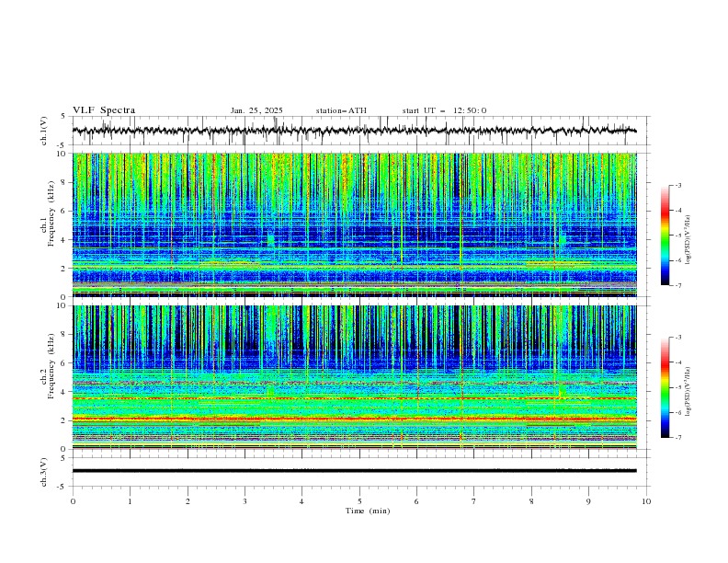Click time axis tick label "7"
Screen dimensions: 728x563
coord(474,501)
